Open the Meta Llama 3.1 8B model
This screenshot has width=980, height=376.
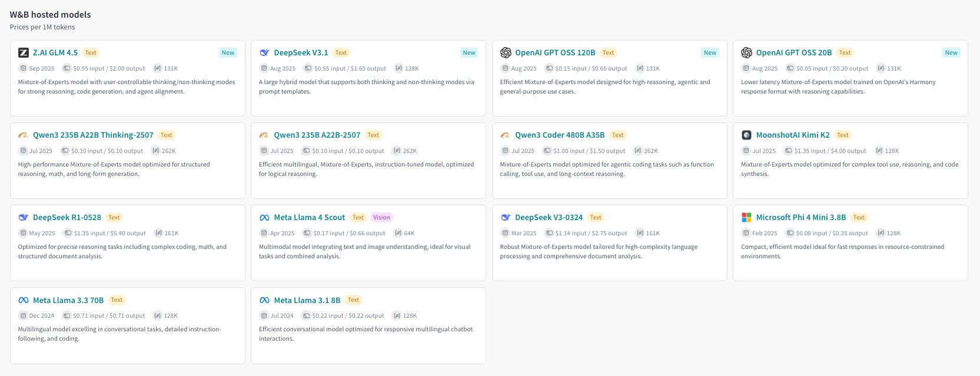307,300
